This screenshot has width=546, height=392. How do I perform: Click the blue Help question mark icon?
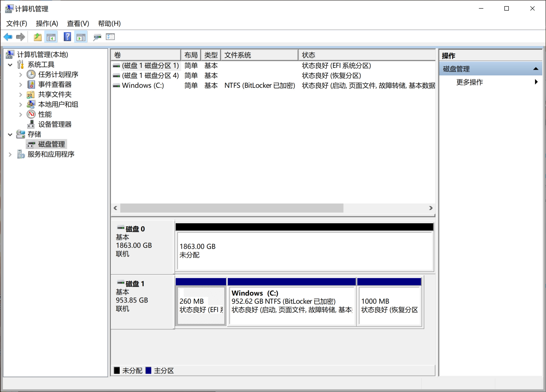click(x=67, y=37)
